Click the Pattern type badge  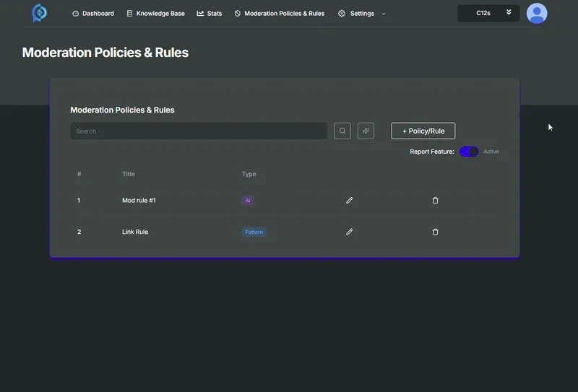[x=254, y=232]
